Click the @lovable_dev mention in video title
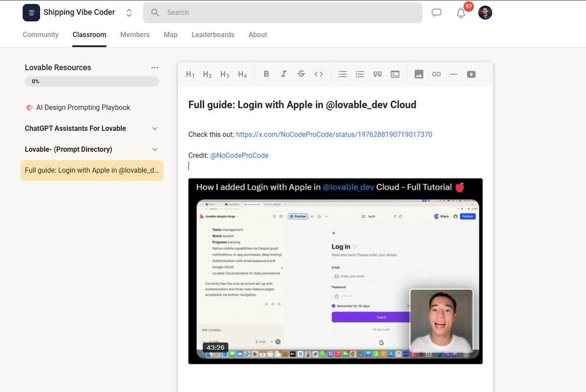The height and width of the screenshot is (392, 586). (348, 187)
